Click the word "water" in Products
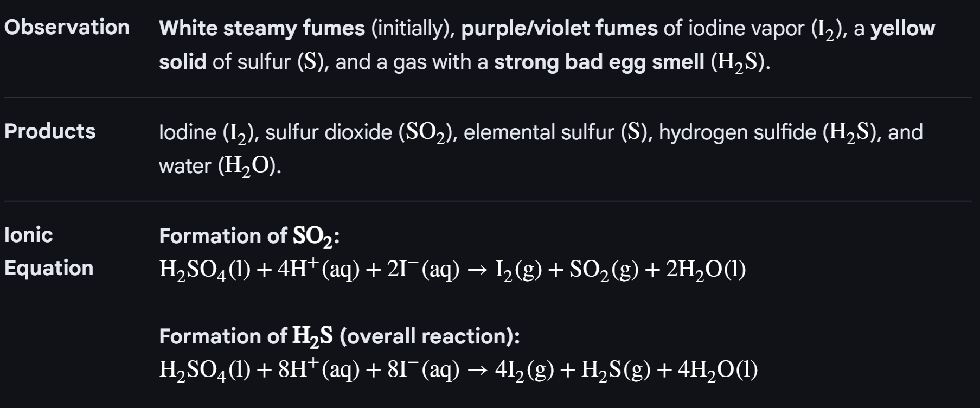This screenshot has width=980, height=408. pos(184,166)
